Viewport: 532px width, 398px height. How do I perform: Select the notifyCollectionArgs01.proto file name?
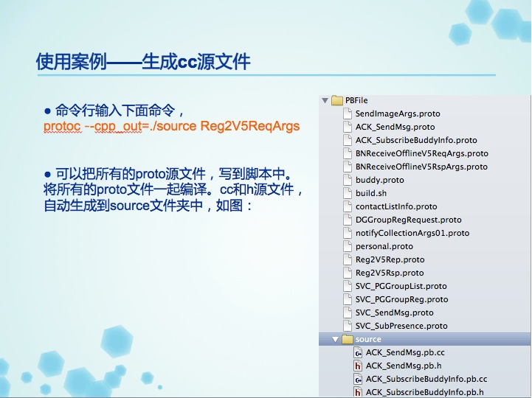[x=412, y=233]
